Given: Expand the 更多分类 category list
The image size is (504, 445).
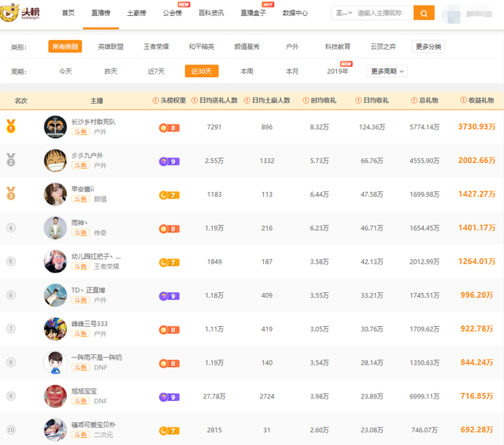Looking at the screenshot, I should pyautogui.click(x=428, y=47).
